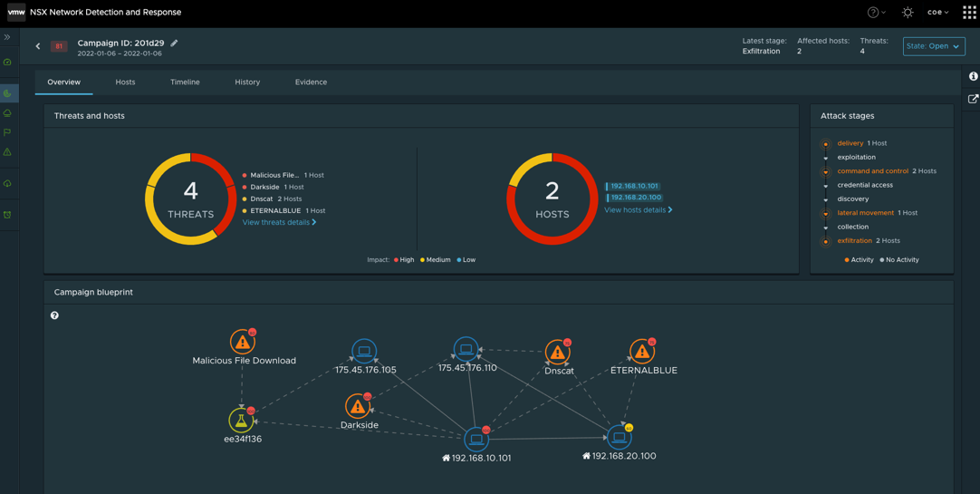The image size is (980, 494).
Task: Select the ee34f136 flask file node
Action: [241, 421]
